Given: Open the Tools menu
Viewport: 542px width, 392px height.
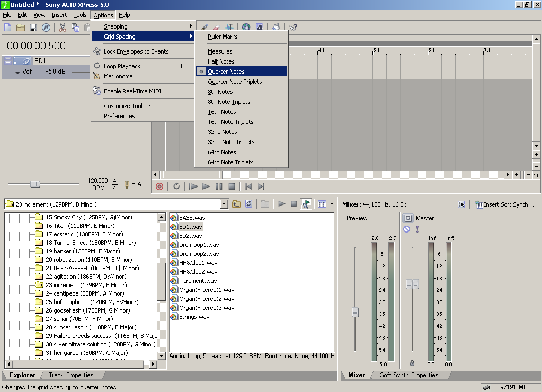Looking at the screenshot, I should (80, 15).
